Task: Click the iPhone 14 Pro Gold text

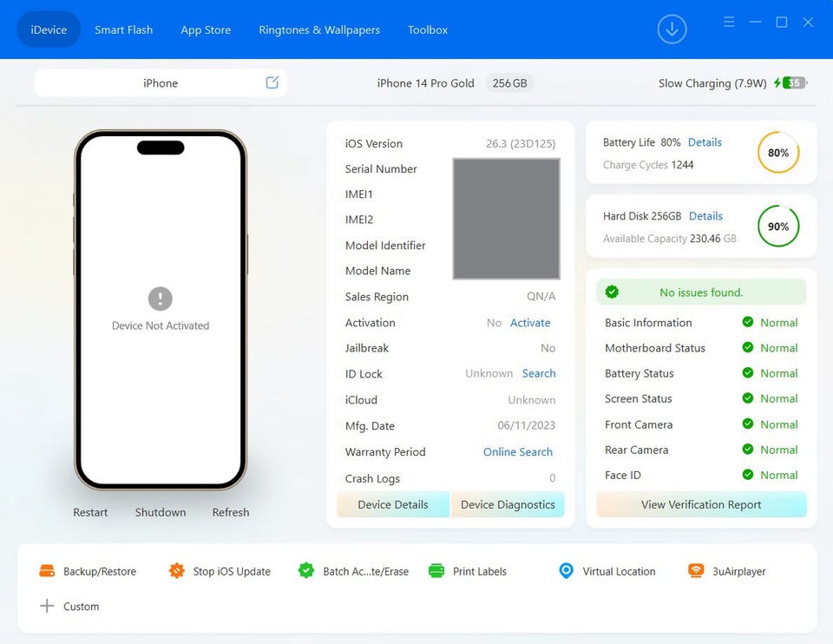Action: pyautogui.click(x=425, y=83)
